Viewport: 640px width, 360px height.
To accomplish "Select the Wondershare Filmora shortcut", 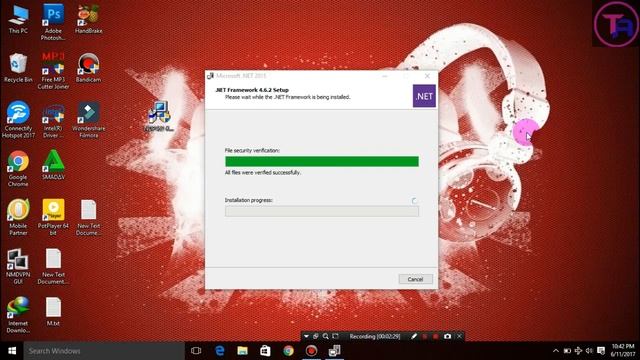I will [x=88, y=120].
